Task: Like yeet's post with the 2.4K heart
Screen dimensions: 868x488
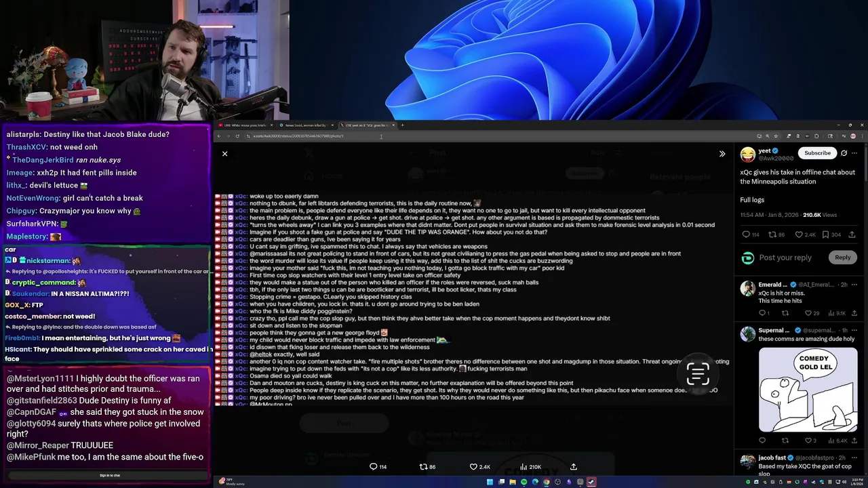Action: [804, 235]
